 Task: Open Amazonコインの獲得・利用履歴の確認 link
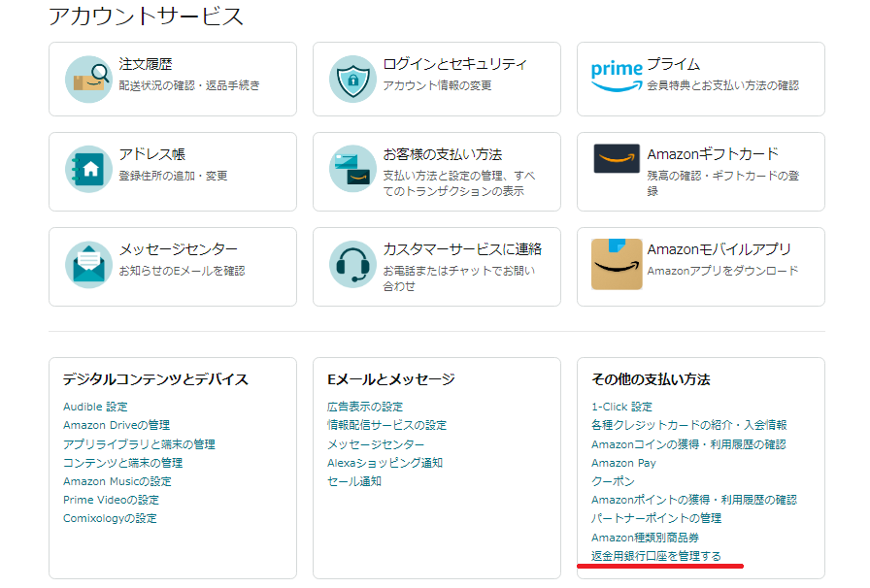[688, 444]
